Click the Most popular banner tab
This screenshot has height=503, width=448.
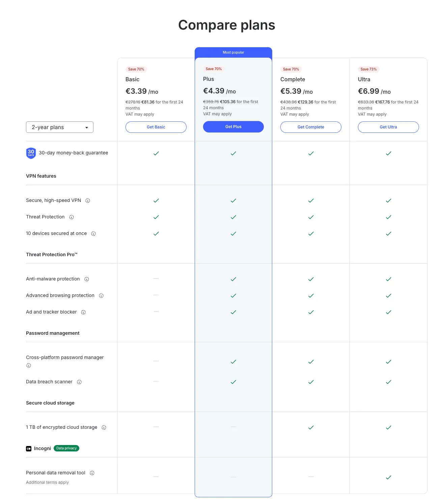click(x=233, y=52)
